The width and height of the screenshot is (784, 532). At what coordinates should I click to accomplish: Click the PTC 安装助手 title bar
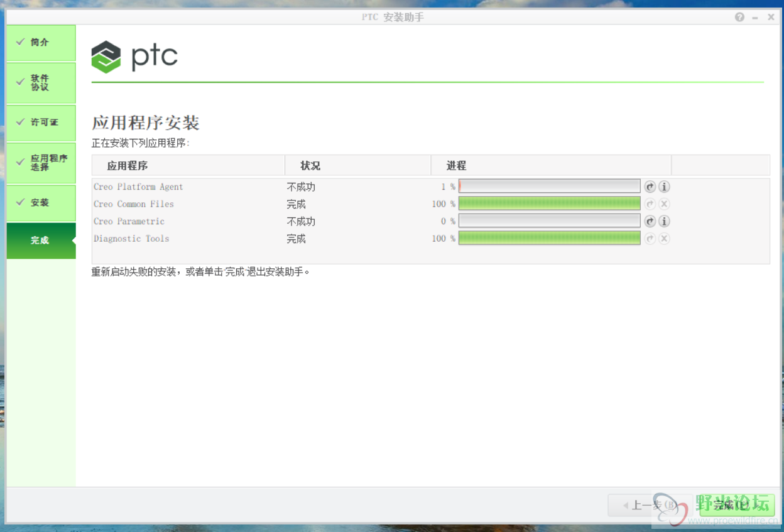click(x=393, y=17)
